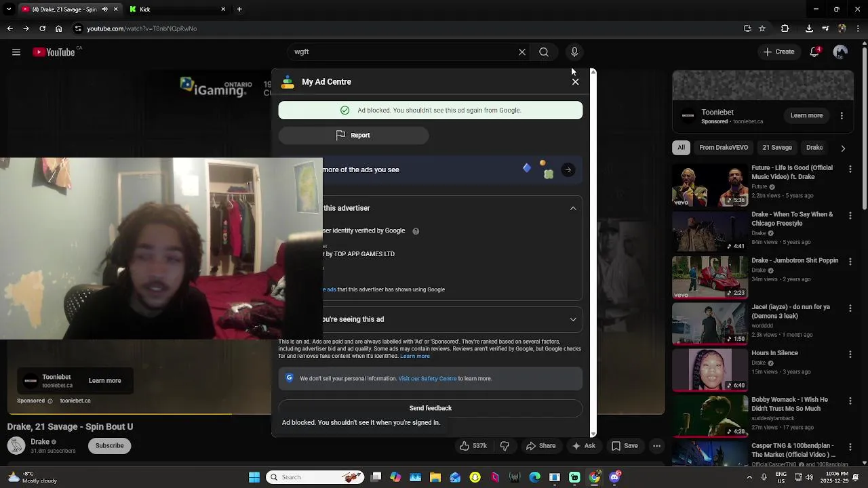Click the Ask button
Screen dimensions: 868x488
tap(583, 446)
